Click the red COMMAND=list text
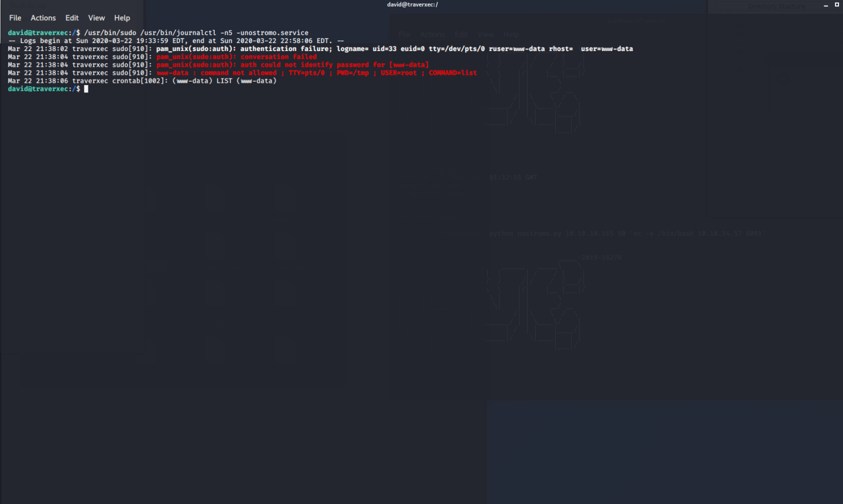Viewport: 843px width, 504px height. tap(453, 73)
